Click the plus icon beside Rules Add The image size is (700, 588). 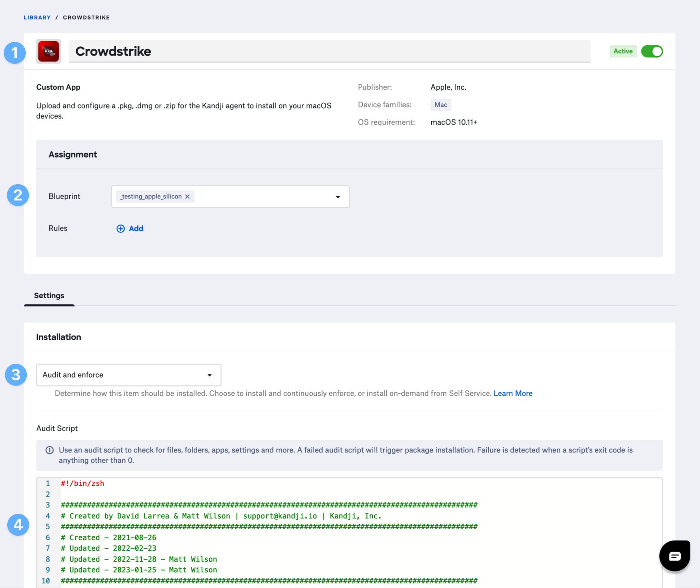120,229
